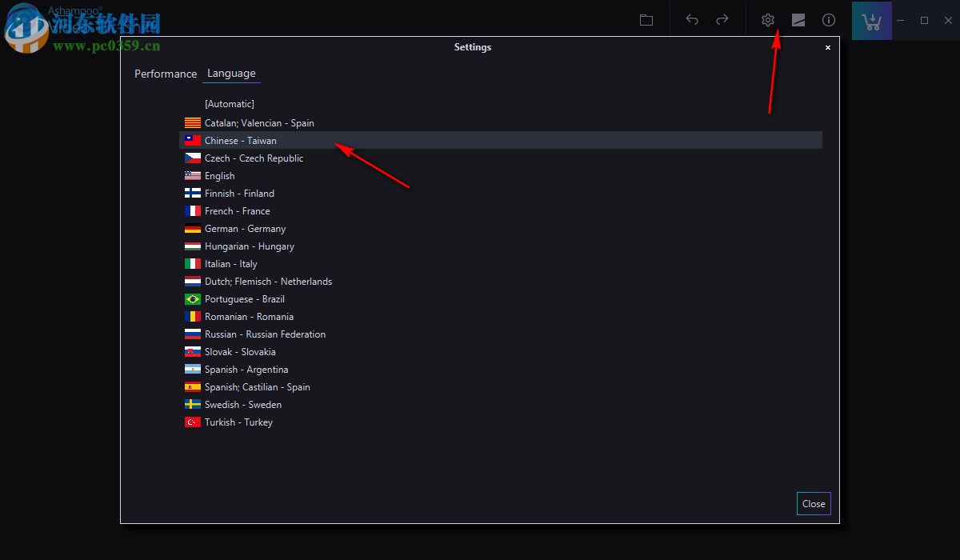The width and height of the screenshot is (960, 560).
Task: Open the info icon in toolbar
Action: click(829, 20)
